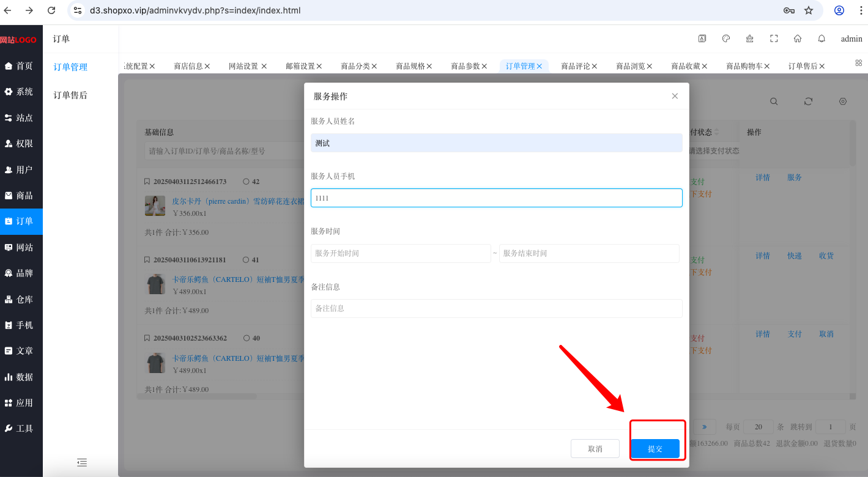Open the 手机 mobile sidebar item
The height and width of the screenshot is (477, 868).
[21, 325]
